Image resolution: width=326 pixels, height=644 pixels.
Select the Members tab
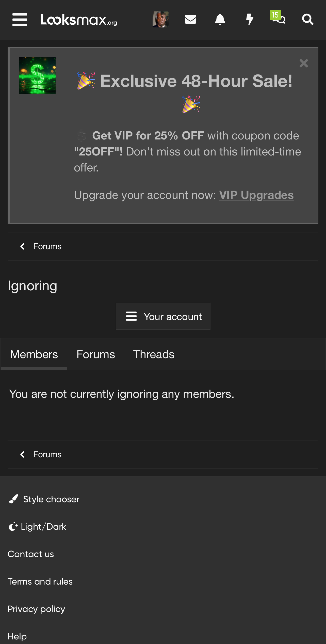[x=34, y=354]
